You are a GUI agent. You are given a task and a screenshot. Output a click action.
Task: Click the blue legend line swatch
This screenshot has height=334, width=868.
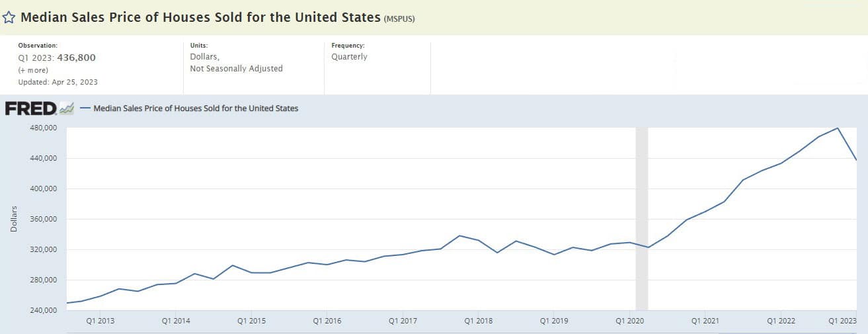[x=85, y=108]
